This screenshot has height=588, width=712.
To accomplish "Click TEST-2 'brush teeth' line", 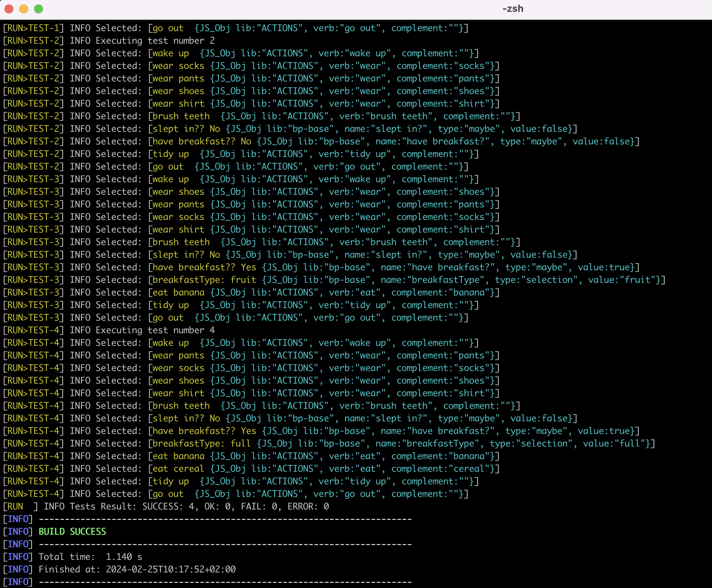I will (x=262, y=116).
